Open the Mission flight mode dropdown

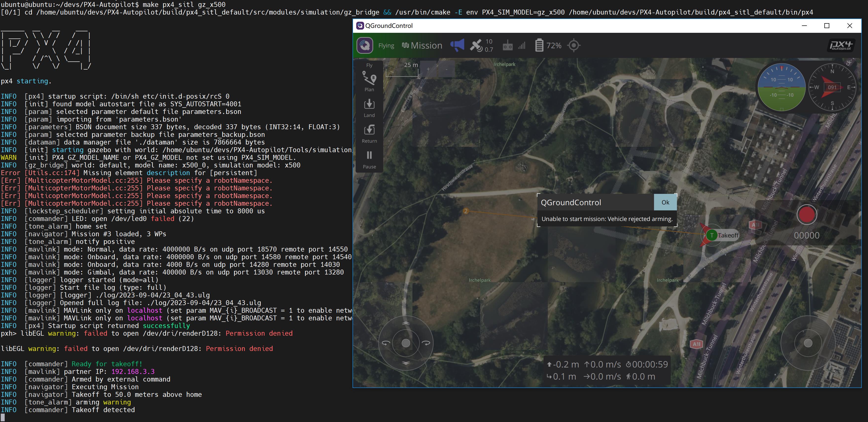422,45
